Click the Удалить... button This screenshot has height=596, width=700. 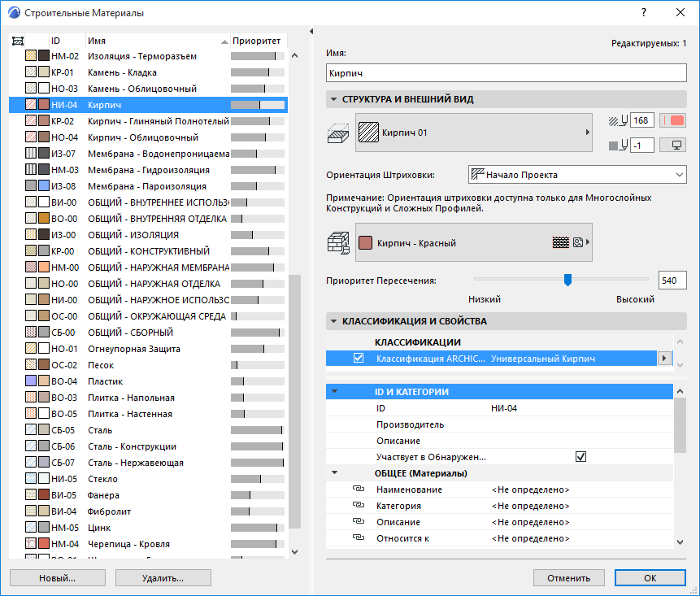click(x=163, y=577)
